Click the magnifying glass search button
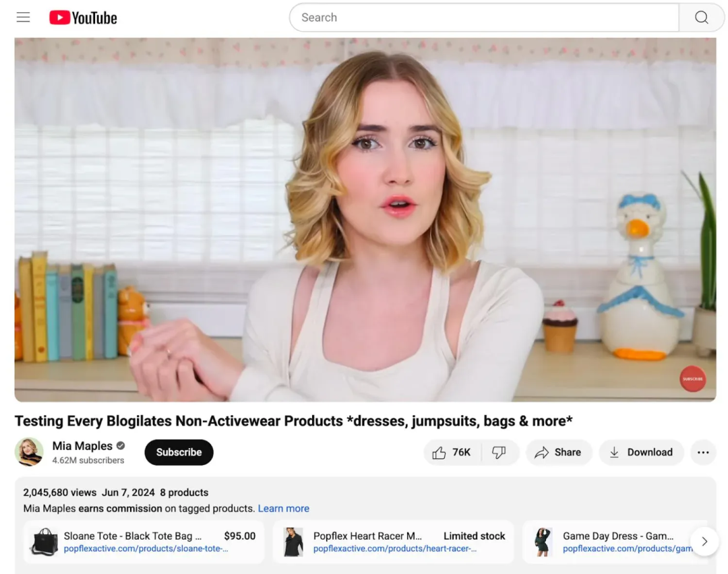This screenshot has height=574, width=728. click(x=701, y=18)
